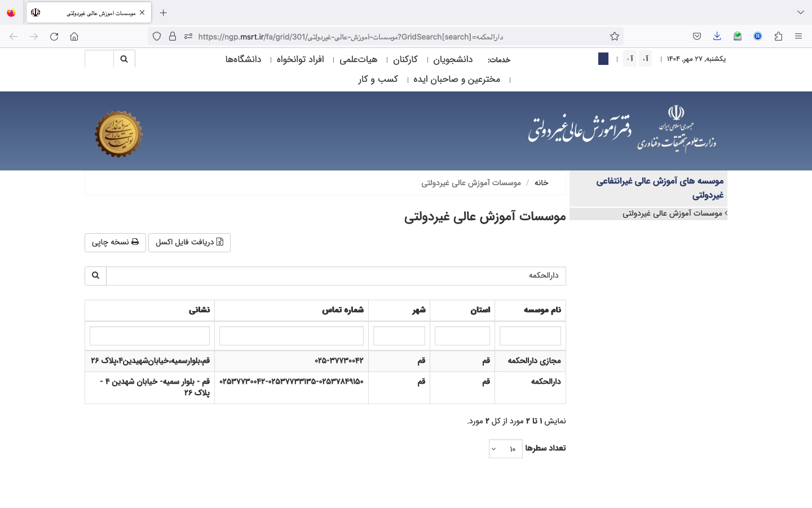Image resolution: width=812 pixels, height=508 pixels.
Task: Click the نام موسسه column filter field
Action: click(530, 336)
